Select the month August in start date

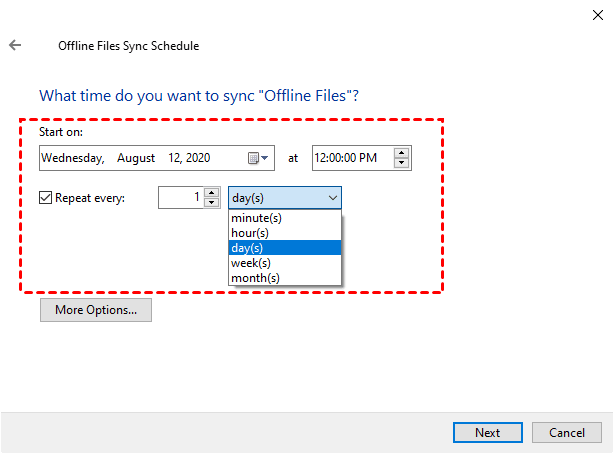(136, 158)
